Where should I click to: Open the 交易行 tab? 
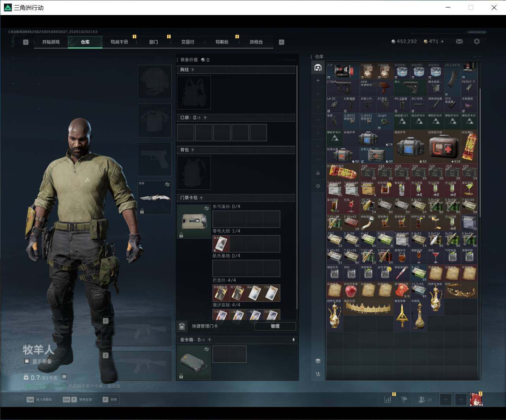[188, 42]
